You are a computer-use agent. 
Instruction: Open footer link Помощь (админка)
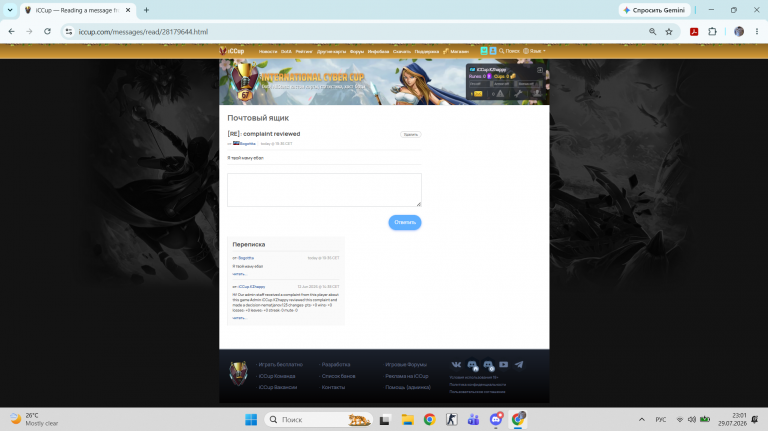pos(408,387)
